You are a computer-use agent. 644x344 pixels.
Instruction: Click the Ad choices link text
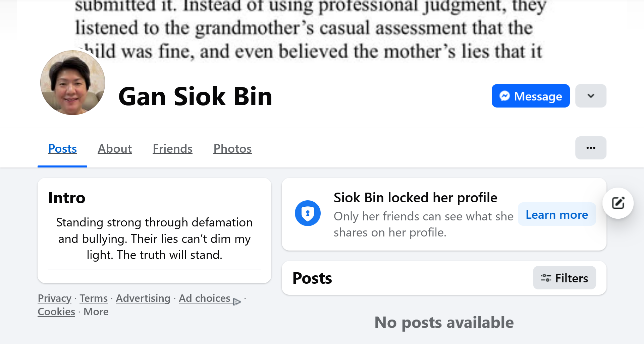(x=204, y=298)
